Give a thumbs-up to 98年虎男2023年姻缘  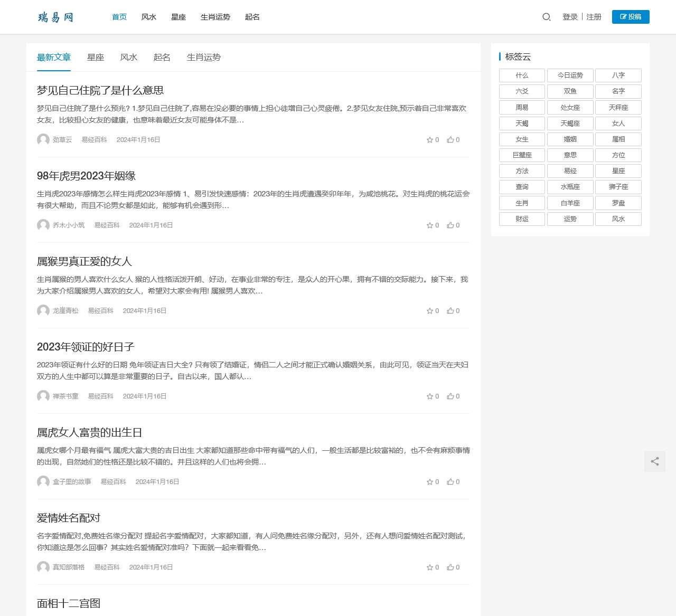click(x=450, y=225)
